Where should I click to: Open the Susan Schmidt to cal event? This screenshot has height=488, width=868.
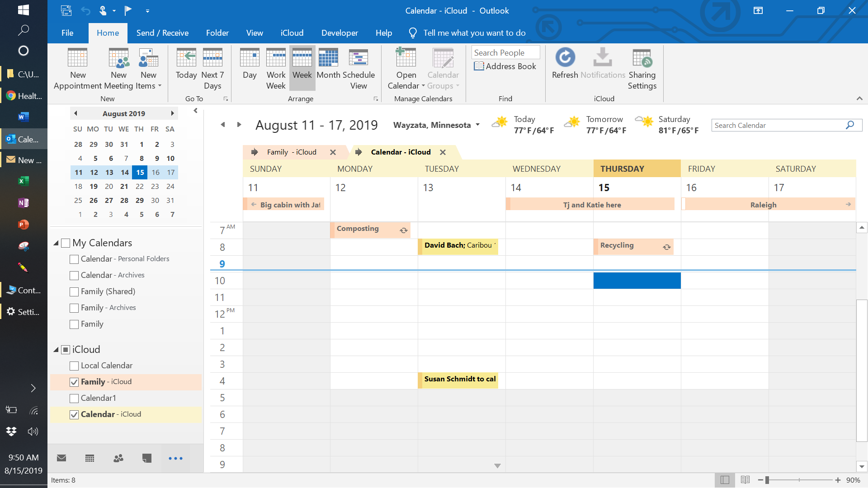[458, 380]
